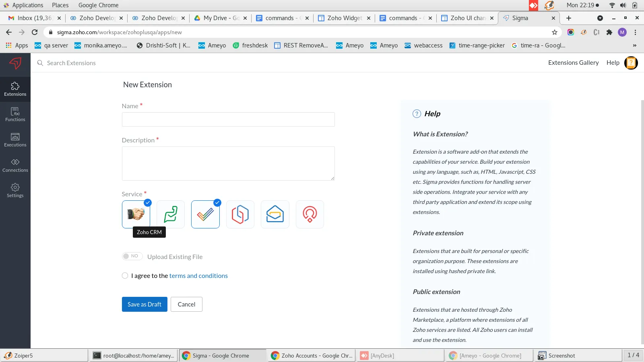Select the green service icon next to Zoho CRM
Image resolution: width=644 pixels, height=362 pixels.
point(171,214)
